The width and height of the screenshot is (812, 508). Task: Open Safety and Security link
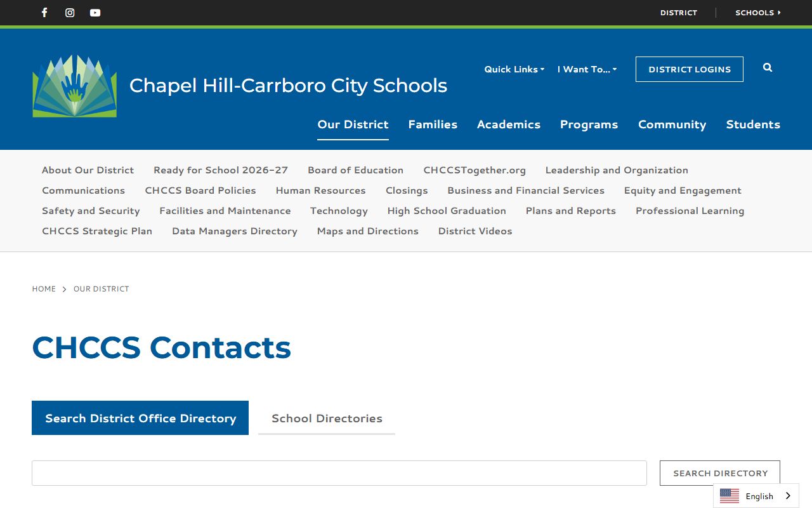pyautogui.click(x=91, y=211)
